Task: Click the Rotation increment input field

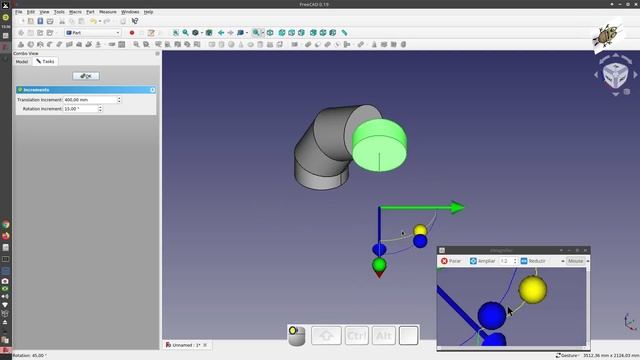Action: click(x=81, y=109)
